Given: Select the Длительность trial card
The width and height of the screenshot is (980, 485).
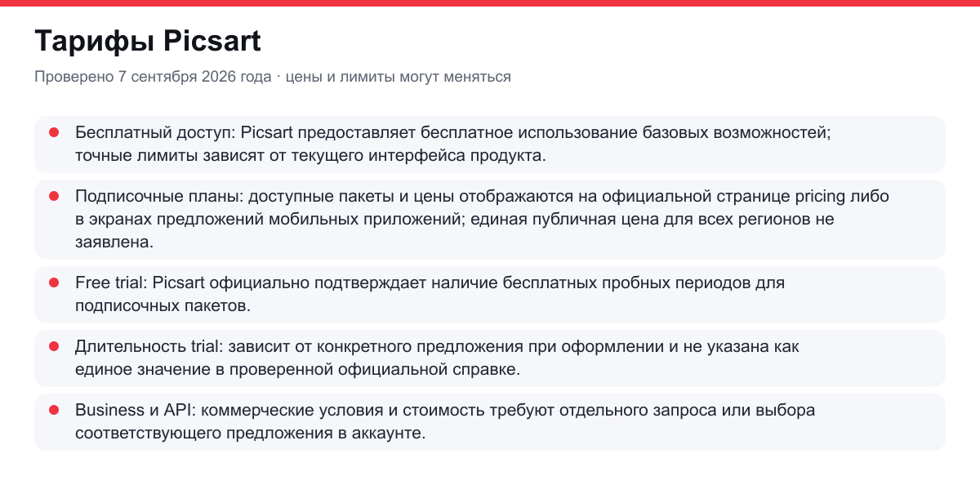Looking at the screenshot, I should click(490, 358).
